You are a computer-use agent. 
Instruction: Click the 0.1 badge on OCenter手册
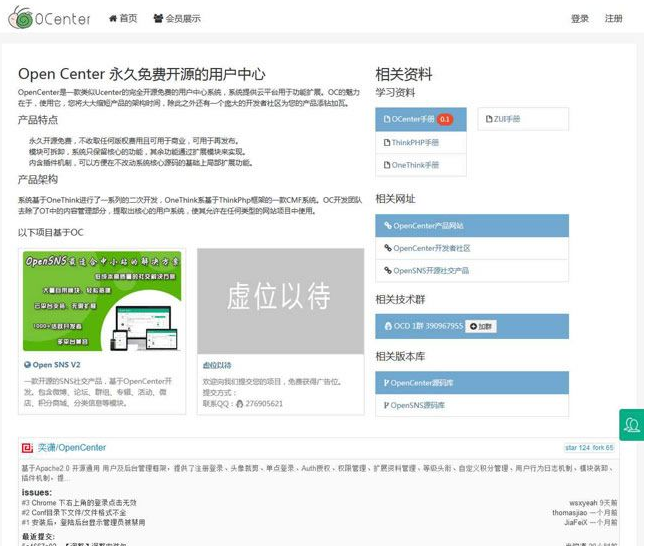[x=445, y=120]
